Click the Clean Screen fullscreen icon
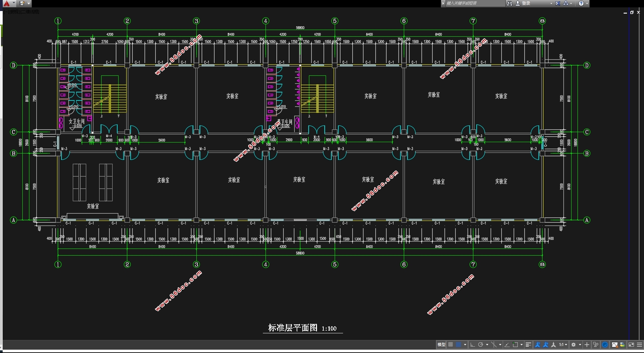Viewport: 644px width, 353px height. coord(631,345)
